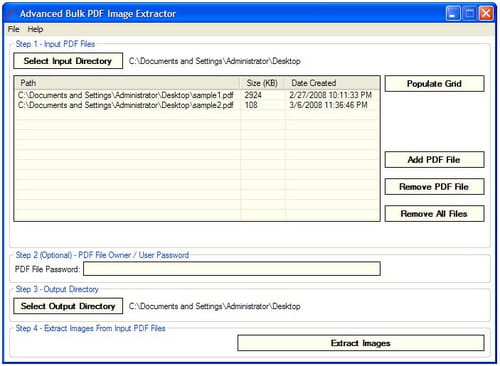Minimize the Advanced Bulk PDF Image Extractor window
Image resolution: width=500 pixels, height=366 pixels.
click(453, 14)
